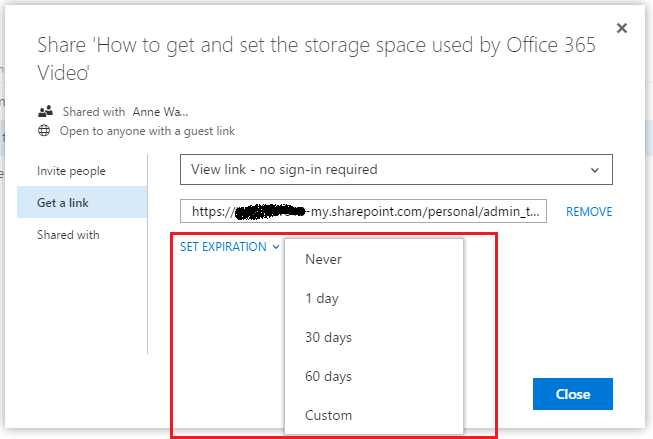Open the 'View link - no sign-in required' dropdown

tap(395, 170)
